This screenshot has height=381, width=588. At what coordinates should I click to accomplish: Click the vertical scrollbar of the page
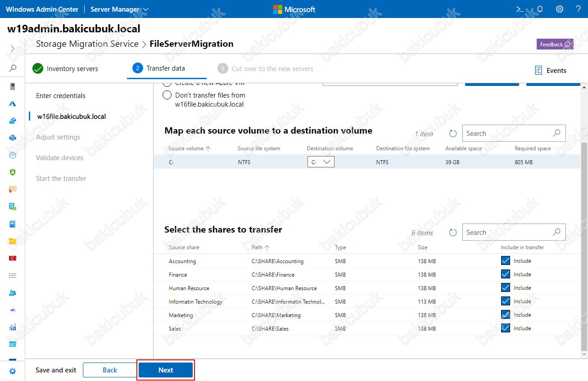(x=584, y=247)
